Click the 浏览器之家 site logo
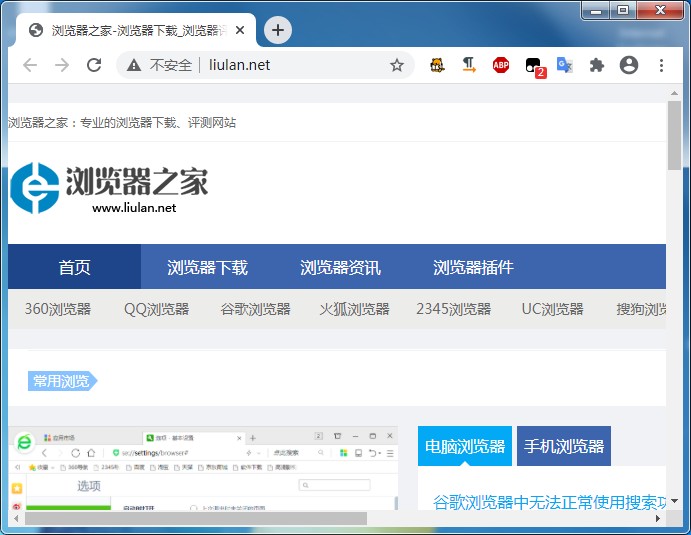The height and width of the screenshot is (535, 691). (x=109, y=188)
